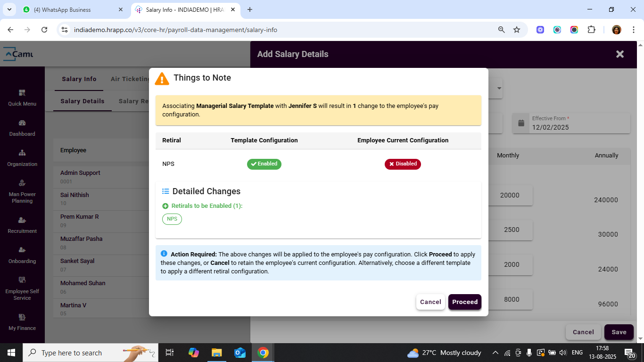Screen dimensions: 644x362
Task: Open the Dashboard from the sidebar
Action: click(22, 123)
